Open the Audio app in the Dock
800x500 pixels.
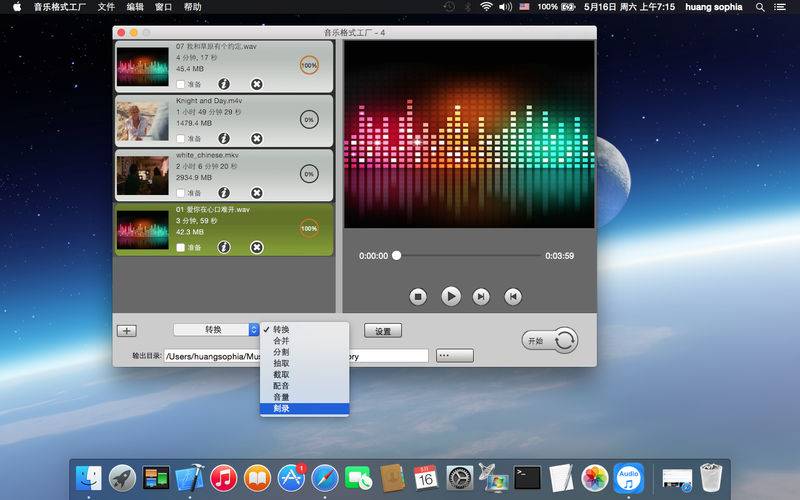click(627, 478)
